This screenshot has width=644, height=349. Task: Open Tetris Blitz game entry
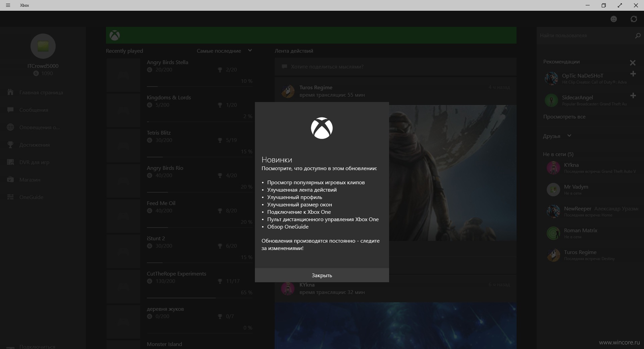pyautogui.click(x=179, y=145)
